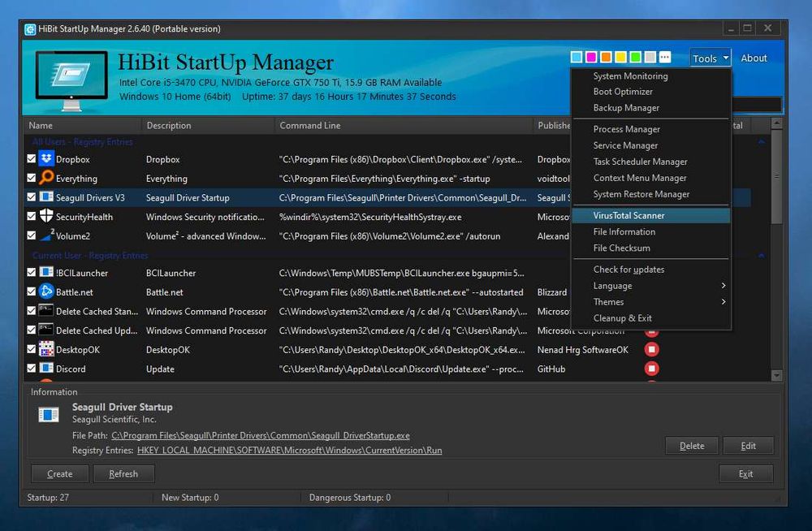Open Service Manager
The width and height of the screenshot is (812, 531).
click(x=651, y=145)
